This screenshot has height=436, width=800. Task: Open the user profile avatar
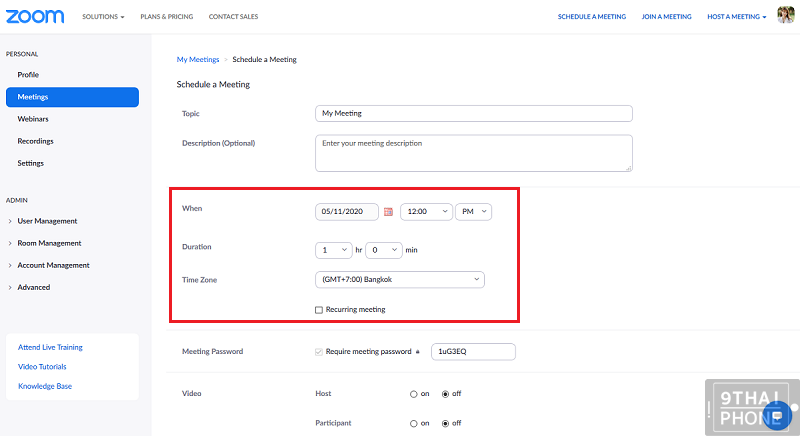(x=785, y=16)
